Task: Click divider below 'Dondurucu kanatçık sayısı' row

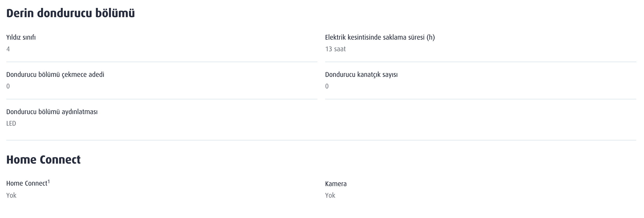Action: coord(480,99)
